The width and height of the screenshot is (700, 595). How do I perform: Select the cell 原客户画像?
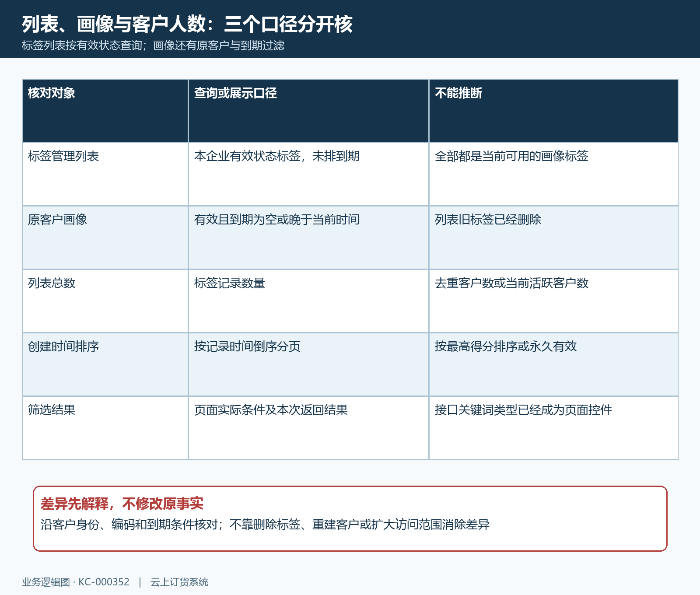coord(105,238)
